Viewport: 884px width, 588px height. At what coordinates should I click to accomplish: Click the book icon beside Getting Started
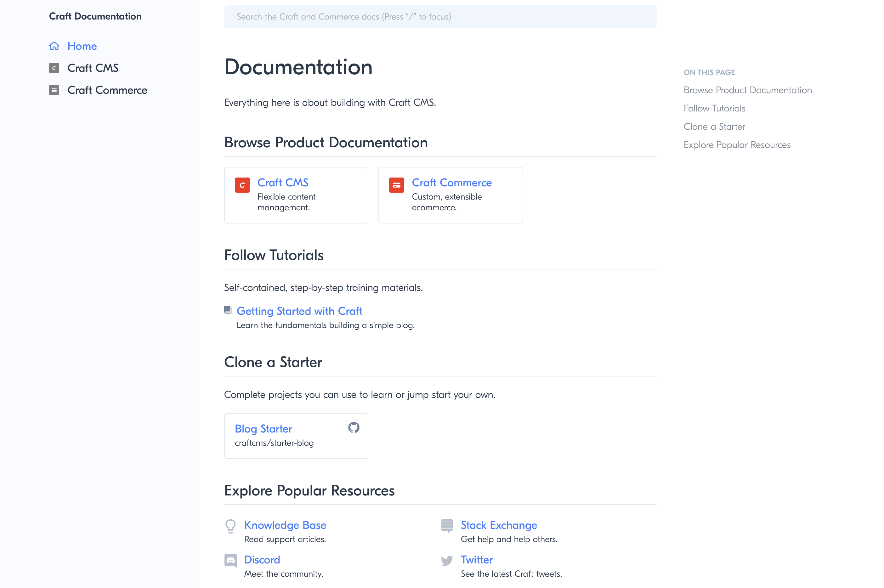click(228, 309)
